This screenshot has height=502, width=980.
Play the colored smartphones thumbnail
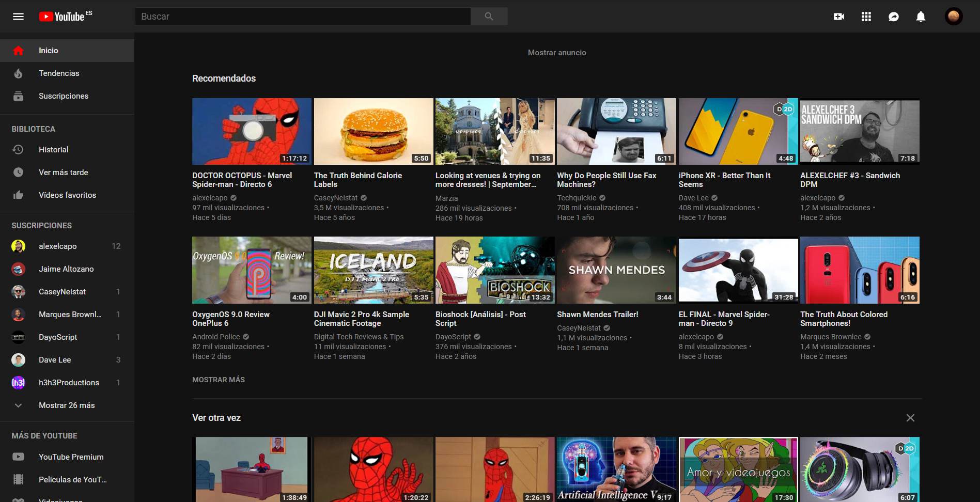point(860,270)
